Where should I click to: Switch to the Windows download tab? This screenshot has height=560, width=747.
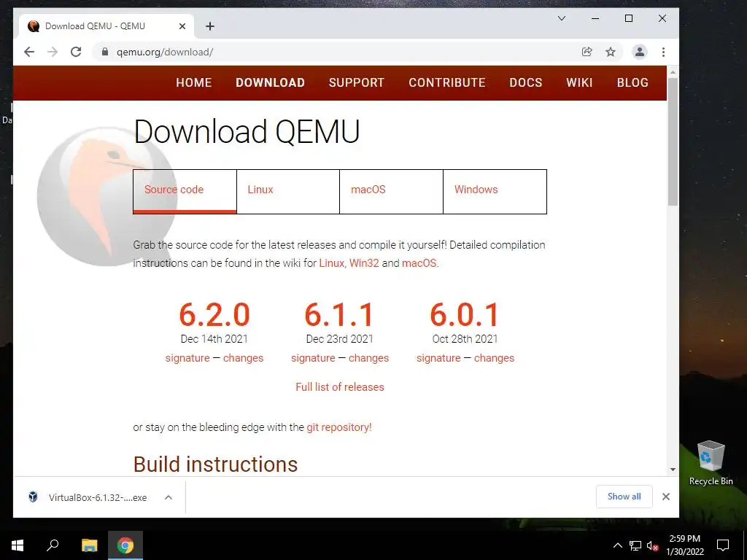(x=495, y=192)
